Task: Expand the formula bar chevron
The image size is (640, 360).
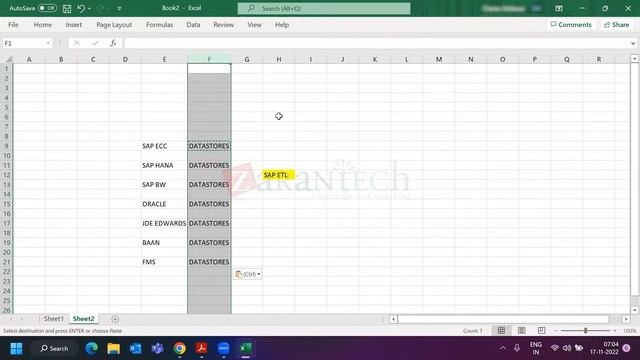Action: (x=633, y=43)
